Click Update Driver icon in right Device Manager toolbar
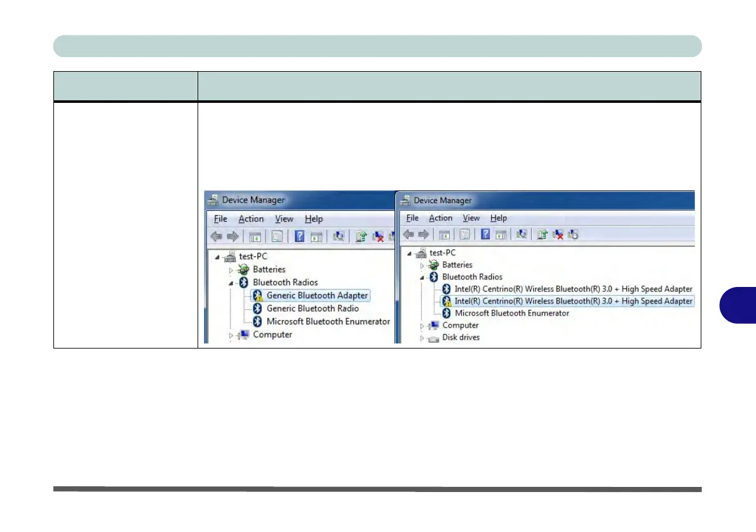 pyautogui.click(x=542, y=234)
